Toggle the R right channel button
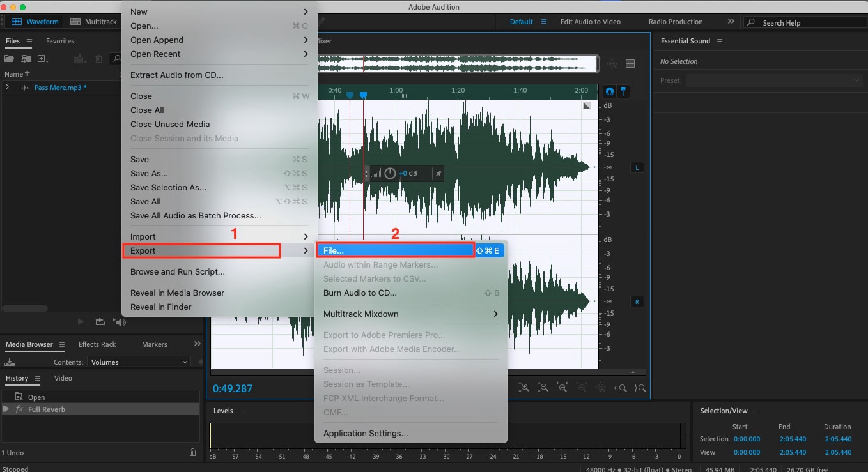Image resolution: width=868 pixels, height=472 pixels. pos(637,301)
